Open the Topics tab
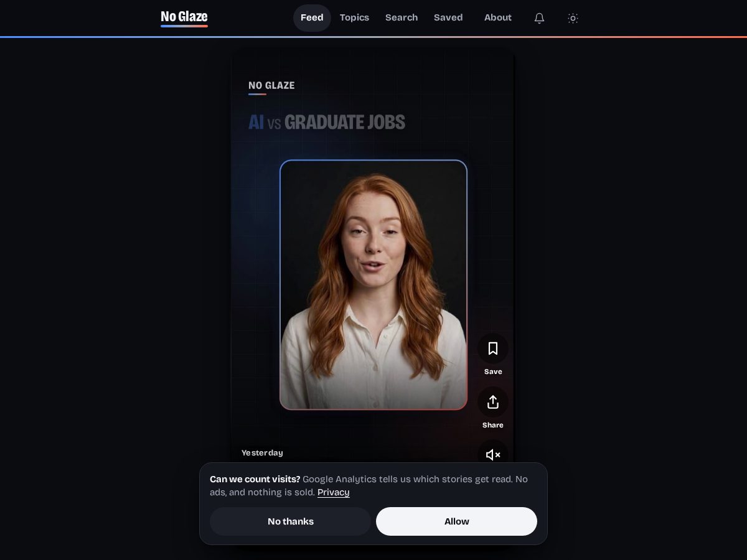747x560 pixels. pyautogui.click(x=354, y=17)
